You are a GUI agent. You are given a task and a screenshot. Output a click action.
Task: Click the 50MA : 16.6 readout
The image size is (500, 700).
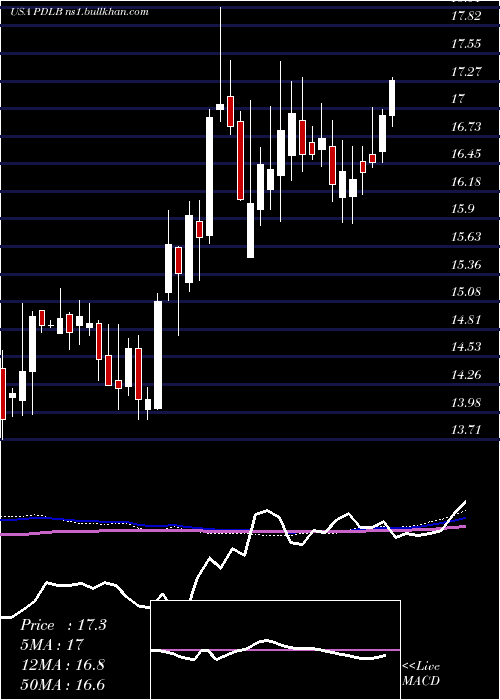coord(62,684)
